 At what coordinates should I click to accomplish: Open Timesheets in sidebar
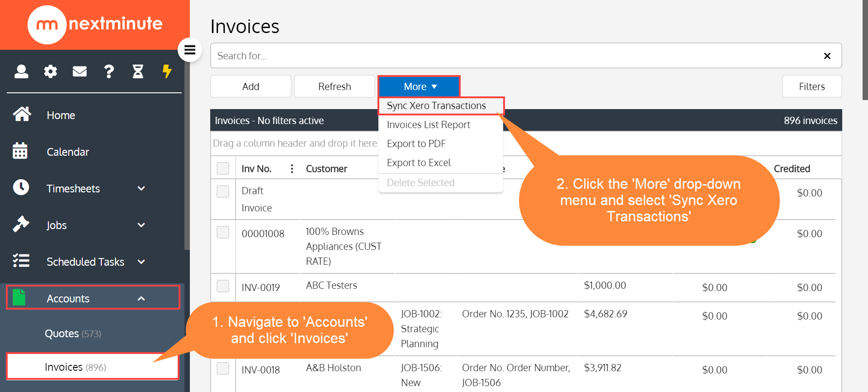[73, 189]
